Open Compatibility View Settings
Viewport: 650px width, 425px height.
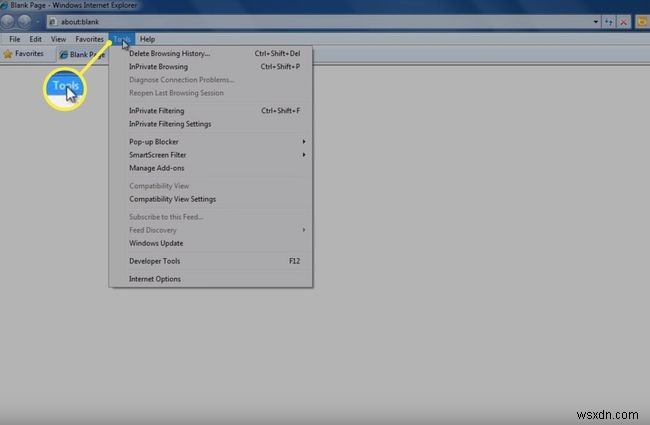click(211, 199)
